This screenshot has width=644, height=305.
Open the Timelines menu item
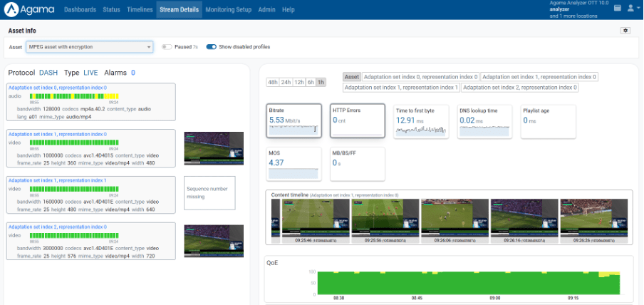tap(140, 10)
